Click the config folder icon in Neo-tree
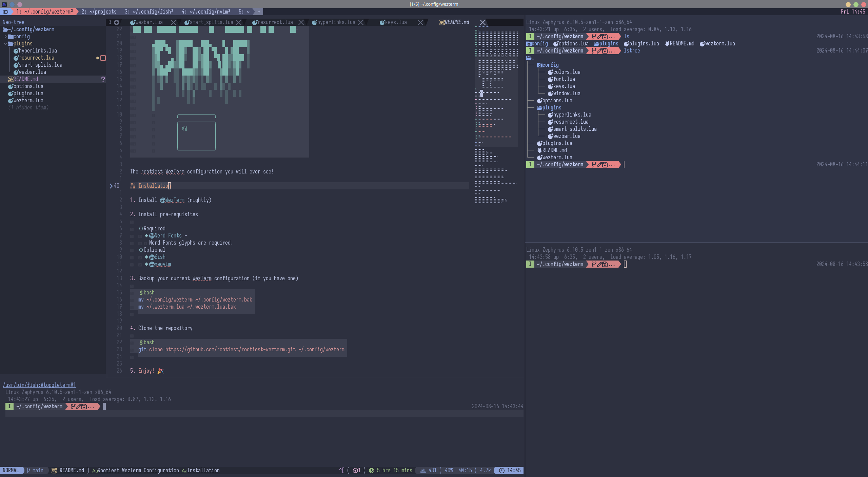Screen dimensions: 868x477 tap(11, 37)
